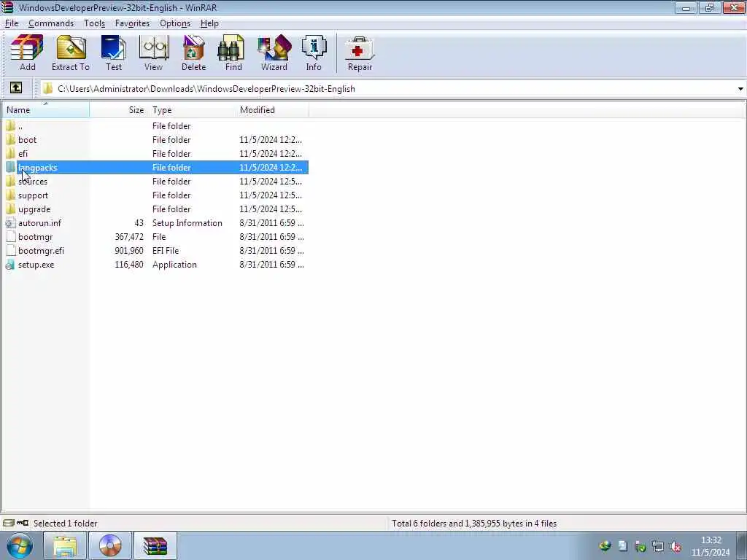
Task: Click the autorun.inf file icon
Action: click(x=10, y=223)
